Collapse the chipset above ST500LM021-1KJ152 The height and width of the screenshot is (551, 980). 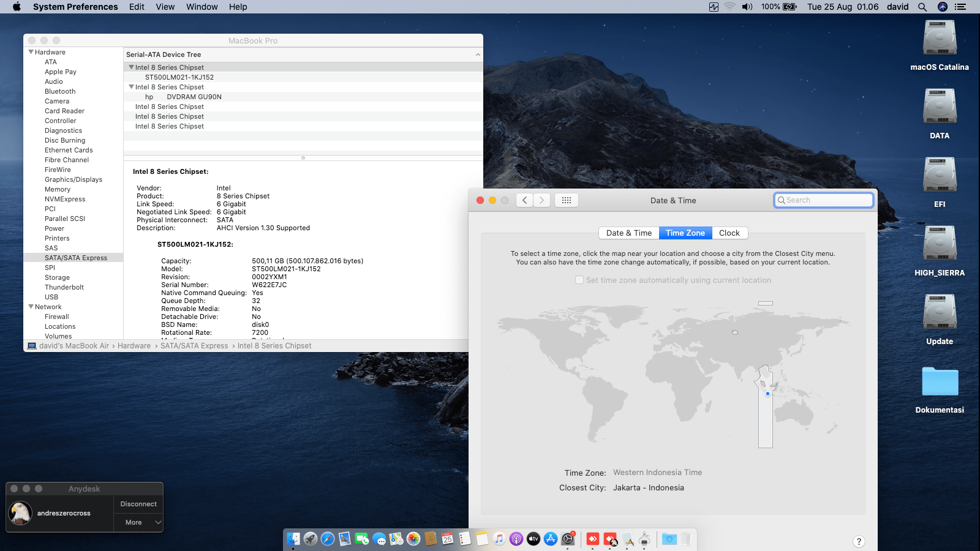[131, 67]
